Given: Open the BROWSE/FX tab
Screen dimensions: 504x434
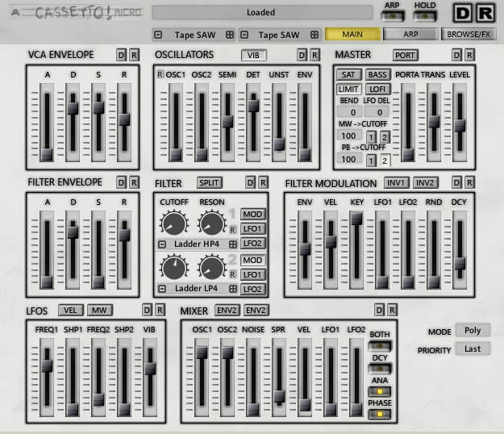Looking at the screenshot, I should pos(469,34).
